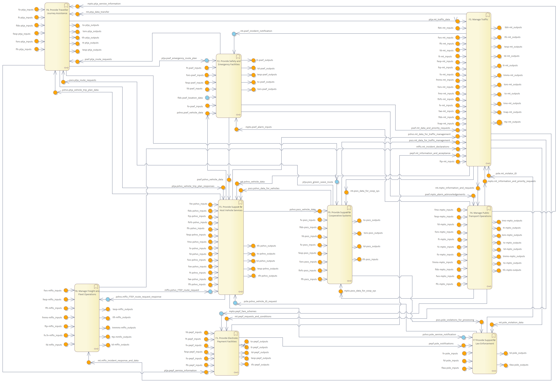
Task: Click bookmark icon on F6 Traveller Journey block
Action: pos(66,5)
